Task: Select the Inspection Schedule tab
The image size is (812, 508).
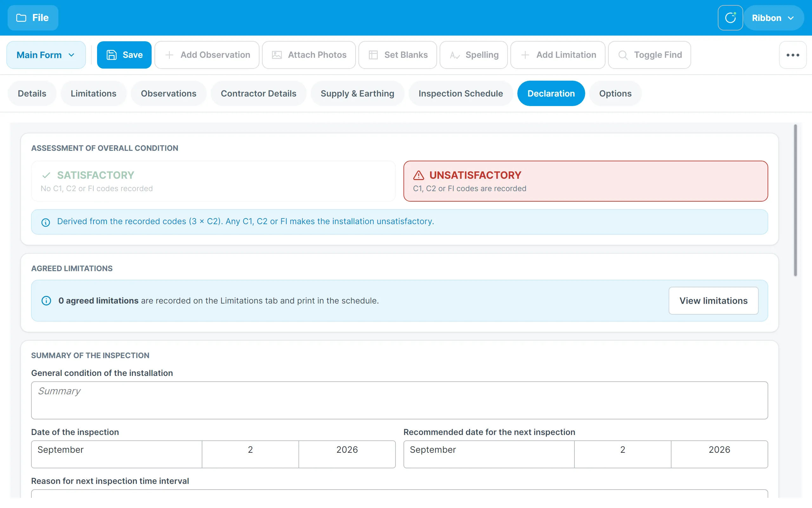Action: 461,93
